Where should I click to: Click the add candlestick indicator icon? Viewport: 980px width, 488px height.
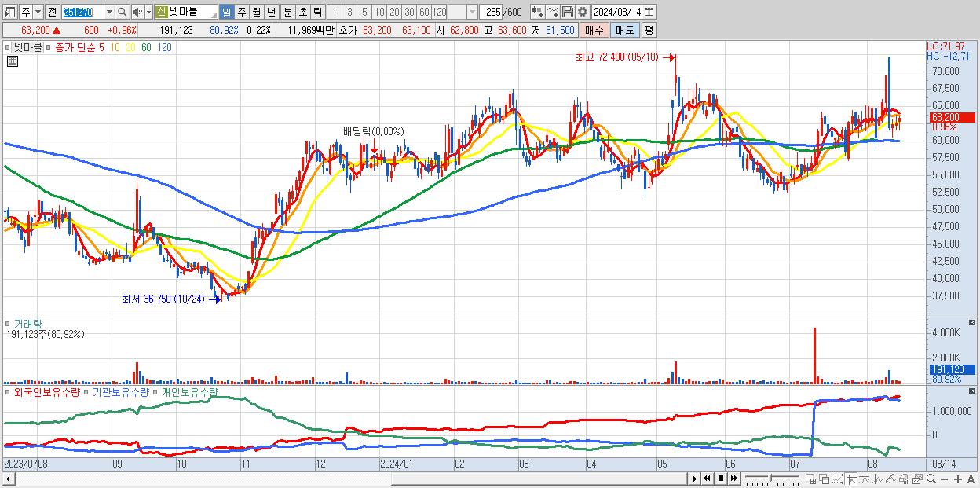pos(539,12)
